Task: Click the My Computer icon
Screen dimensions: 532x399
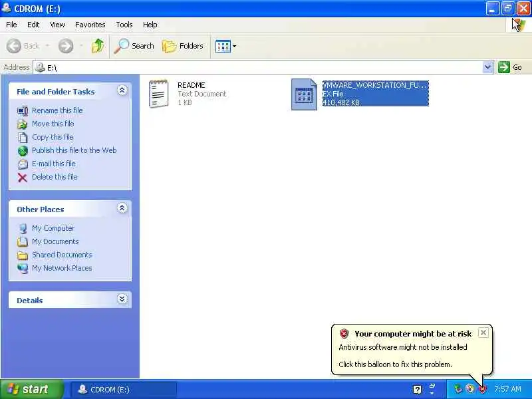Action: 23,229
